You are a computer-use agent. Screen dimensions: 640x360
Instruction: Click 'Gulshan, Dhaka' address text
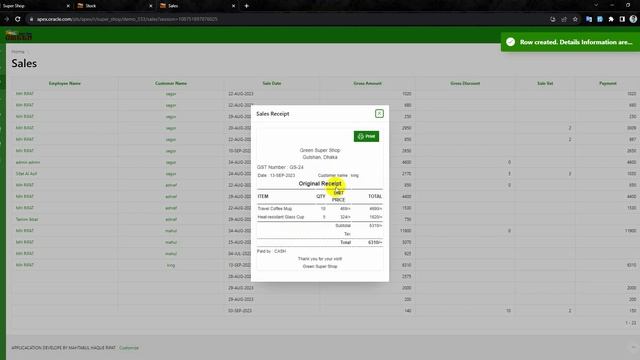coord(320,157)
